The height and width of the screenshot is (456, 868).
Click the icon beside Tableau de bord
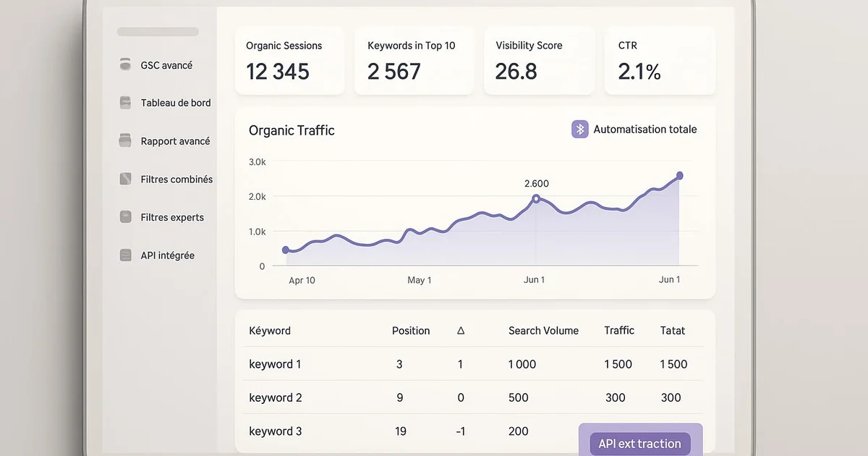125,103
